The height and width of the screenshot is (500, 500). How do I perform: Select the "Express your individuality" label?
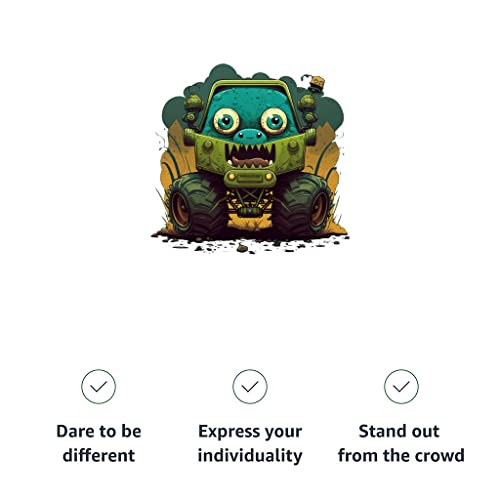coord(250,443)
